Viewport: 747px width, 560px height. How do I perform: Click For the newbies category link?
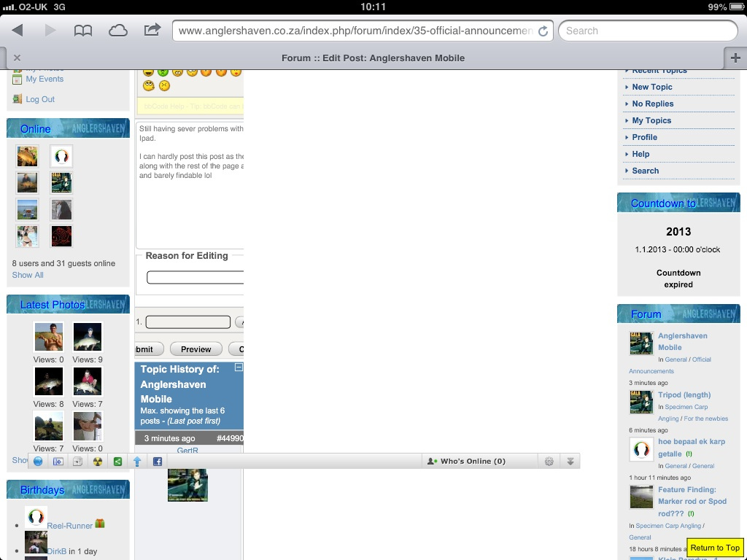coord(705,419)
